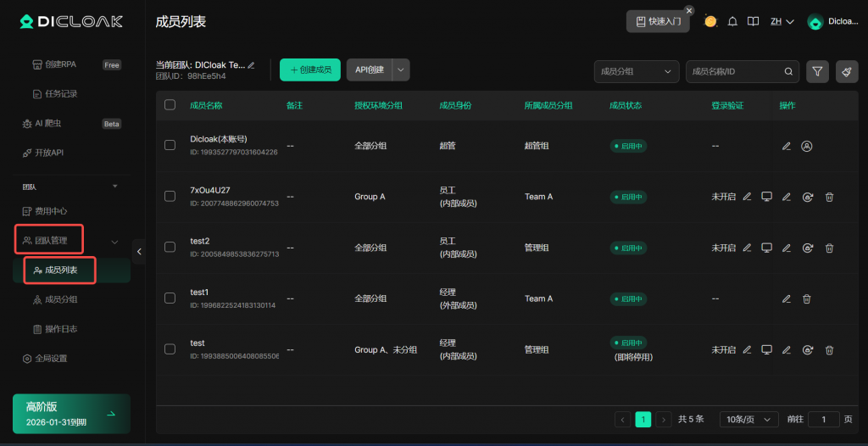Check the box for member test2

click(x=170, y=248)
